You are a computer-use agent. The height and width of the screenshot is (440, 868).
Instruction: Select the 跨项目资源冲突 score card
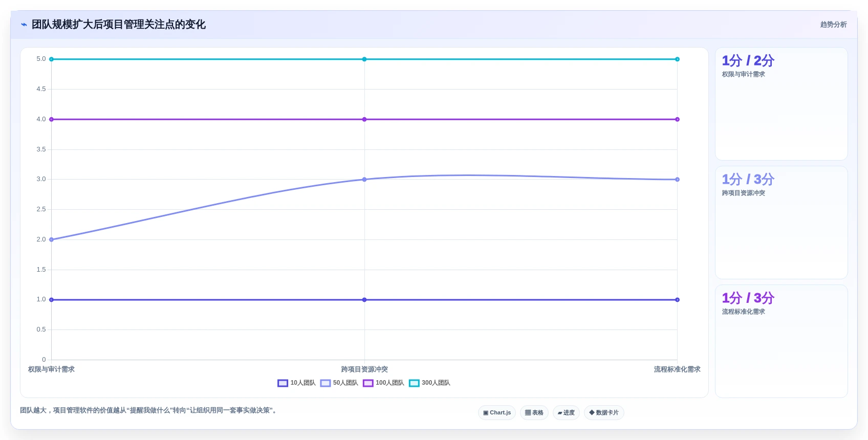point(781,223)
